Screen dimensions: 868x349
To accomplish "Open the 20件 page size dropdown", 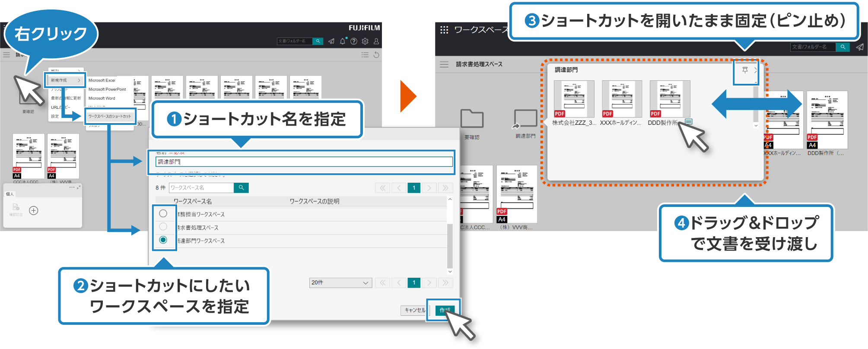I will [340, 282].
